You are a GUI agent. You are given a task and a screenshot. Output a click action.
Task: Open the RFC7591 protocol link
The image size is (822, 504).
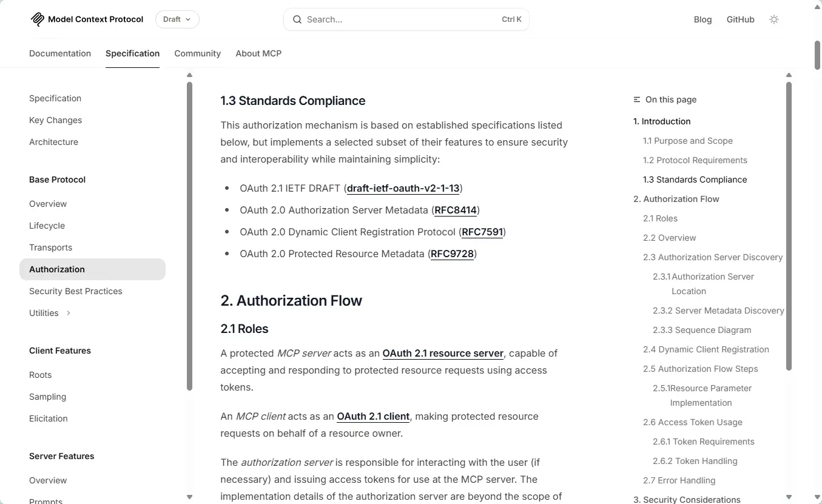tap(482, 232)
